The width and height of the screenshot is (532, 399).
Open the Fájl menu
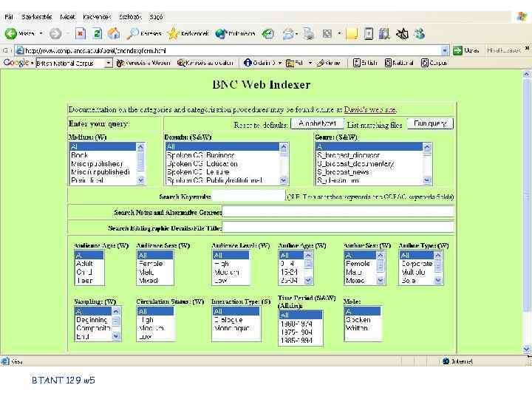point(9,16)
